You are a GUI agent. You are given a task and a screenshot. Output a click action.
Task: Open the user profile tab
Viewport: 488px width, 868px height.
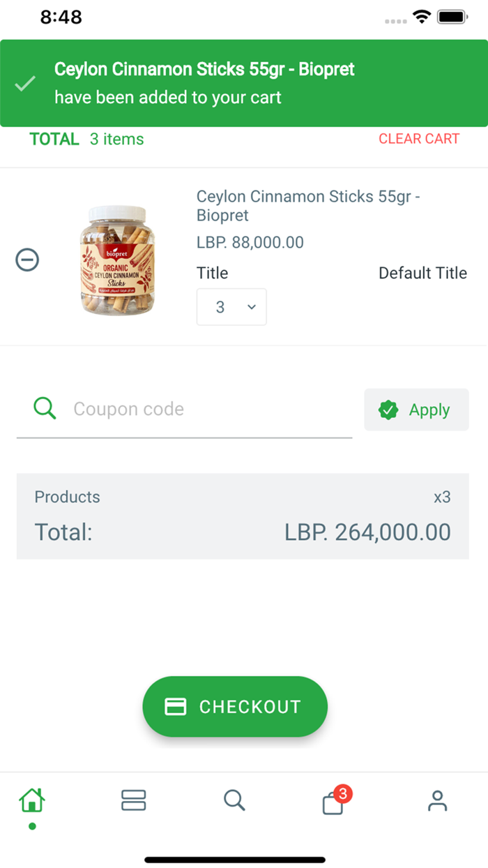(x=437, y=800)
